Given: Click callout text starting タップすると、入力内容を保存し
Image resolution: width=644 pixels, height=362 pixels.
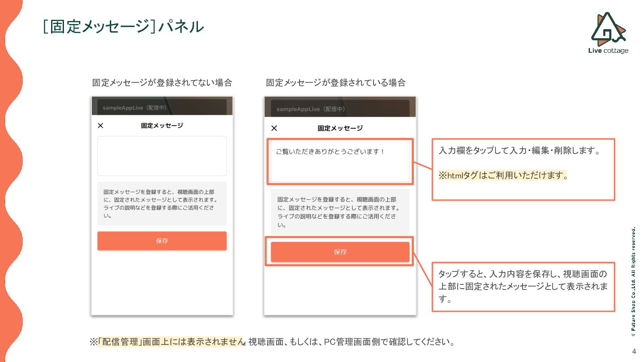Looking at the screenshot, I should tap(523, 286).
